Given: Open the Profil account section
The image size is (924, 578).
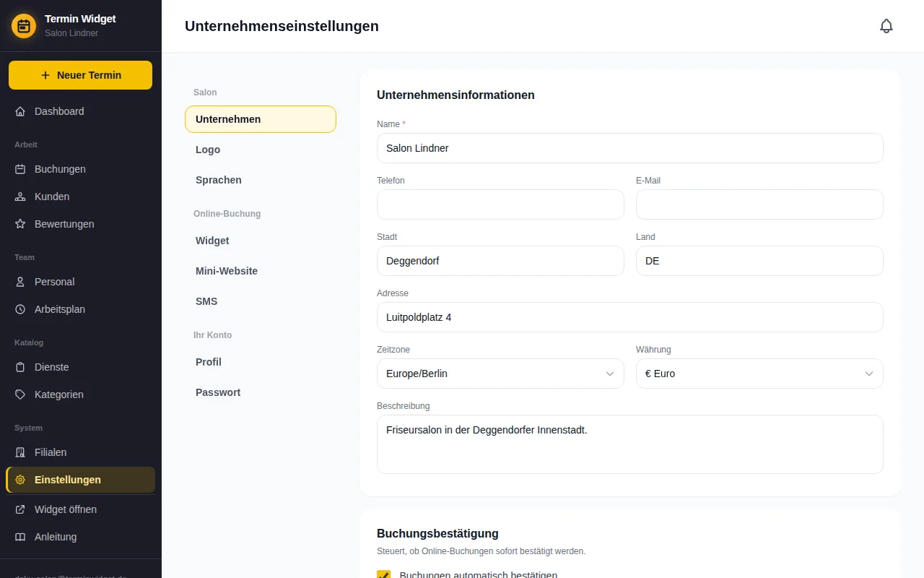Looking at the screenshot, I should 261,362.
